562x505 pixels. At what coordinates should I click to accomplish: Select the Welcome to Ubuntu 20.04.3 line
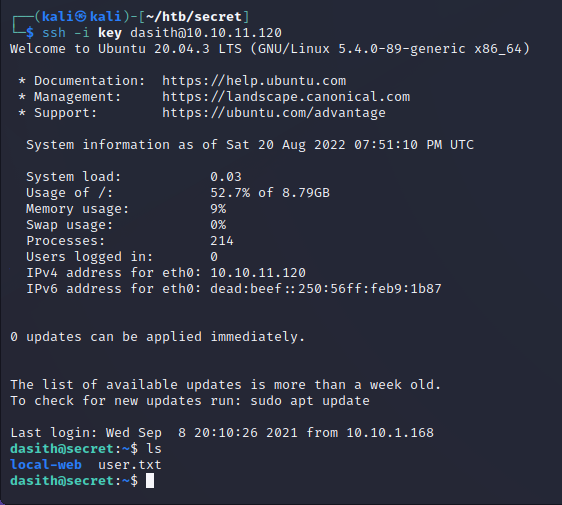270,49
